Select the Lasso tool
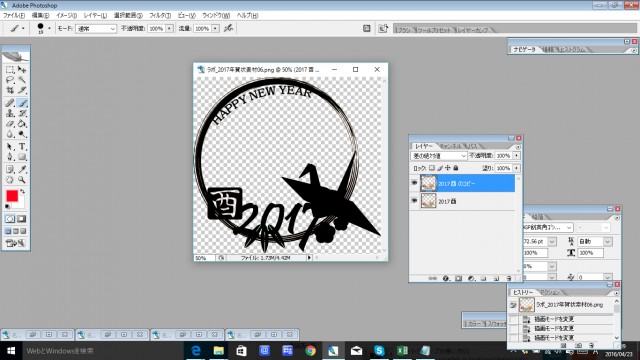Image resolution: width=640 pixels, height=360 pixels. (10, 80)
